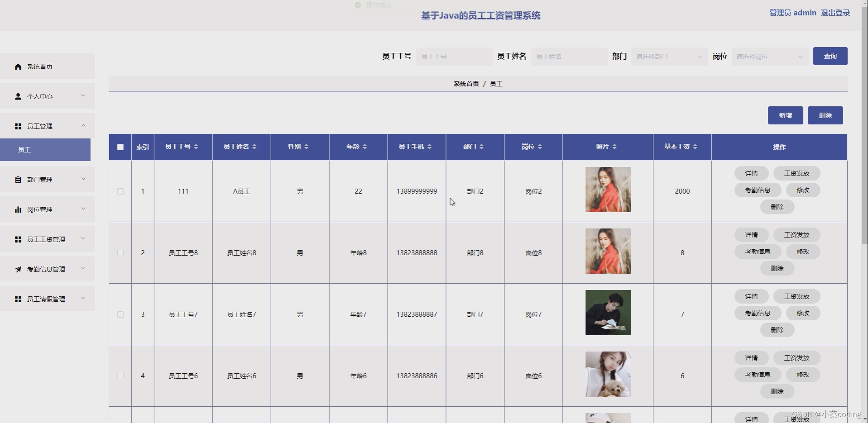Click the 查询 search button
The height and width of the screenshot is (423, 868).
830,56
